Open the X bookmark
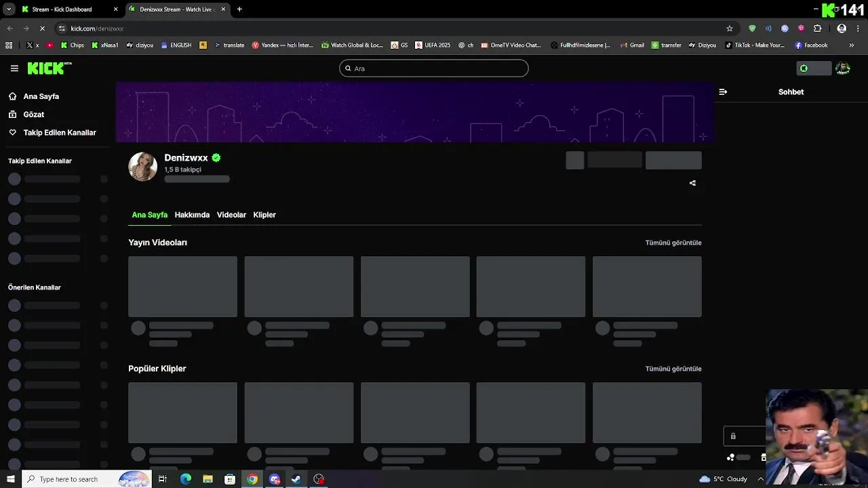The image size is (868, 488). tap(33, 45)
